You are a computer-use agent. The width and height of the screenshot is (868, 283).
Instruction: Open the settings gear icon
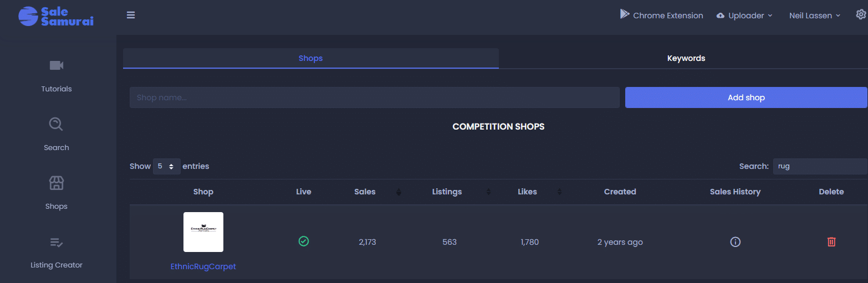click(861, 15)
